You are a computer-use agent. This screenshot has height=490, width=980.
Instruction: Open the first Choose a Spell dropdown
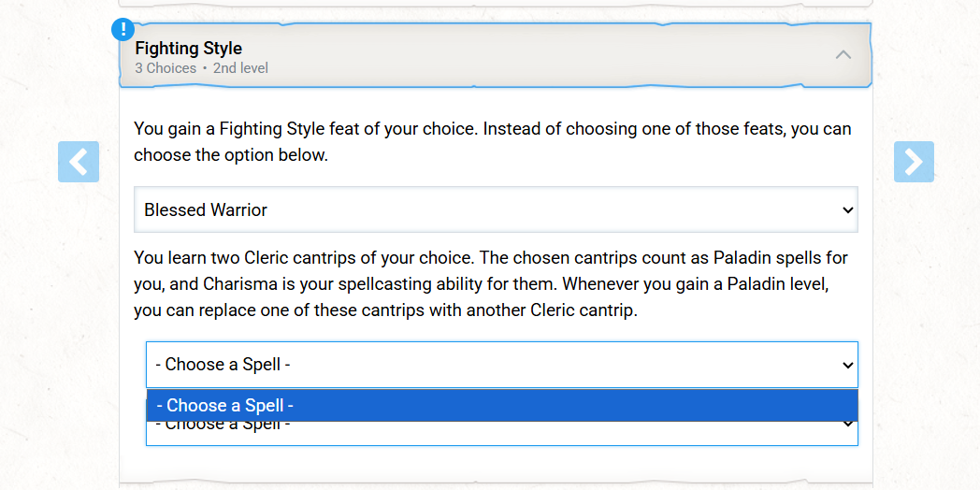pos(502,365)
